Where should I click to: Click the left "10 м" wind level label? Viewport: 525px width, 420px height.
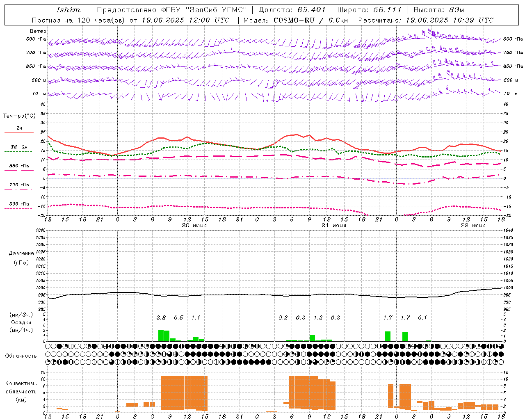(39, 94)
